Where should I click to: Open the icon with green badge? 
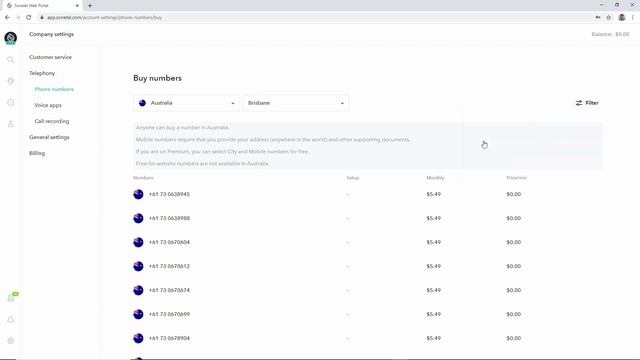pyautogui.click(x=12, y=298)
